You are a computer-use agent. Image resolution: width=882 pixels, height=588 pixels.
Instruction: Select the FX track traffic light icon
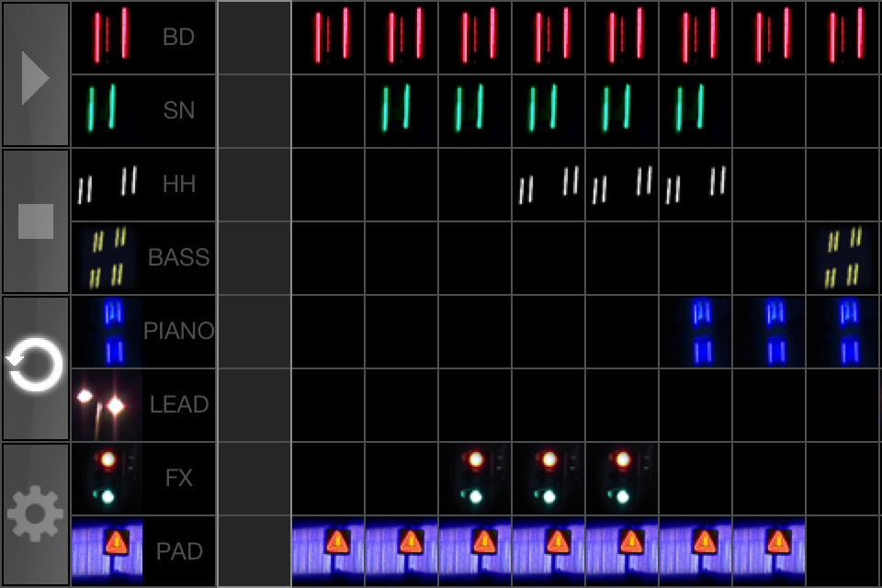click(x=107, y=478)
